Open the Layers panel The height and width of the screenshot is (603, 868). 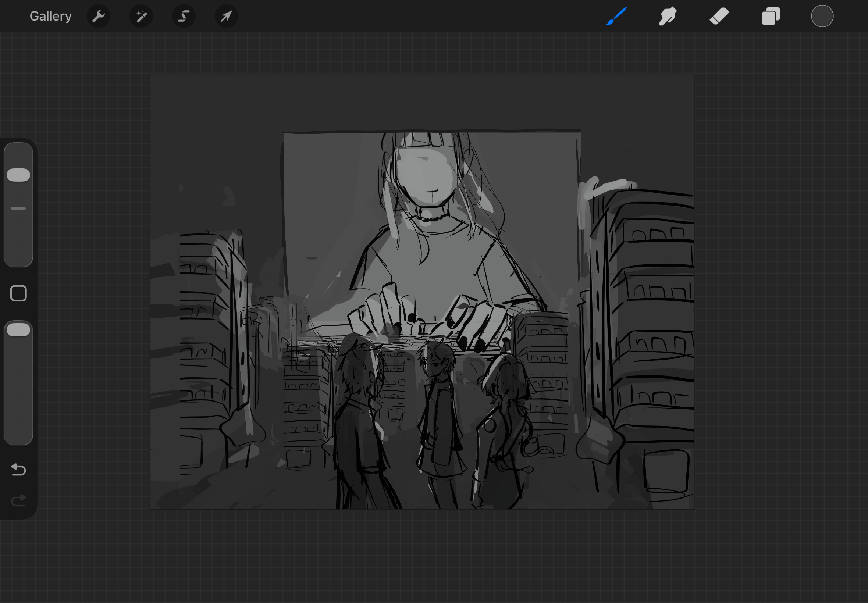pos(771,16)
